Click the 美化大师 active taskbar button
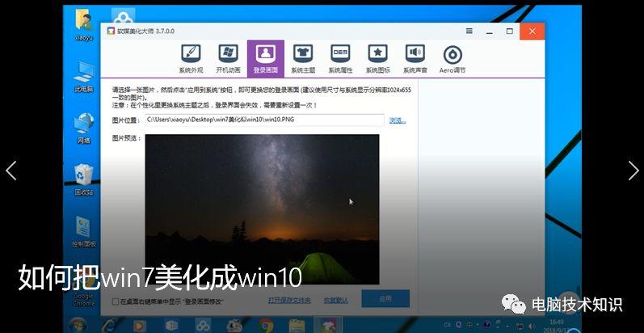Image resolution: width=644 pixels, height=333 pixels. 328,325
